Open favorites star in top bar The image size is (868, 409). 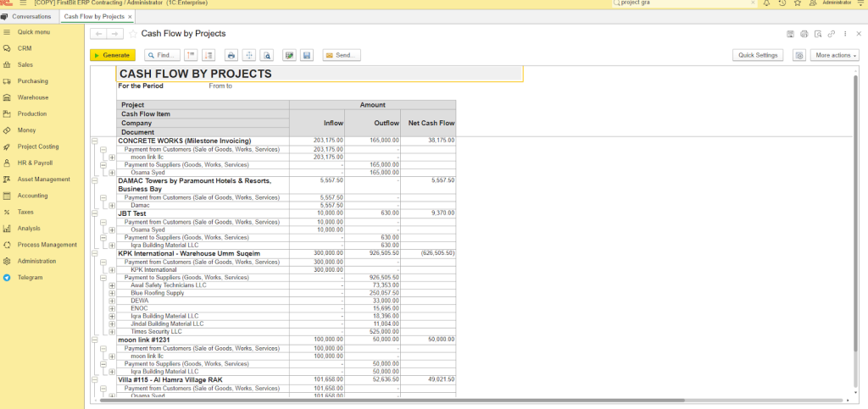pos(798,3)
